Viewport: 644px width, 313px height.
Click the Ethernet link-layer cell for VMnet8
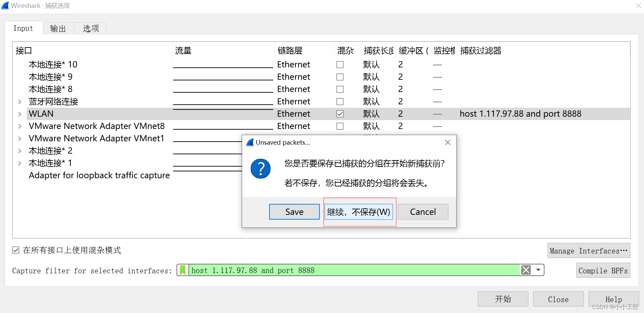[x=294, y=126]
